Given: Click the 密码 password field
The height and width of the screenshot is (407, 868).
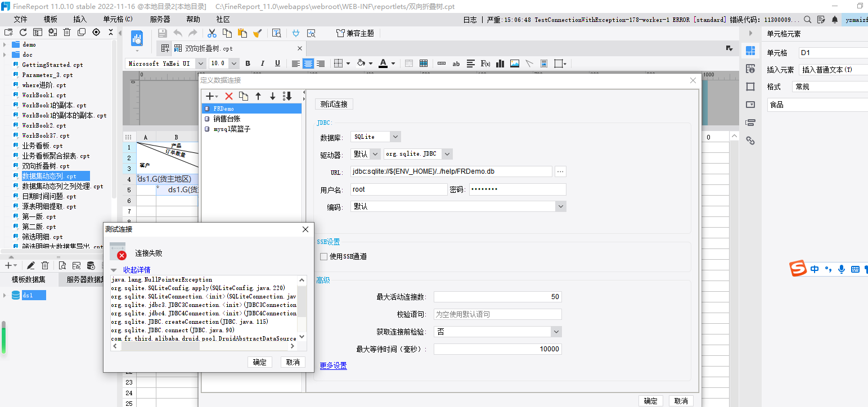Looking at the screenshot, I should (518, 189).
